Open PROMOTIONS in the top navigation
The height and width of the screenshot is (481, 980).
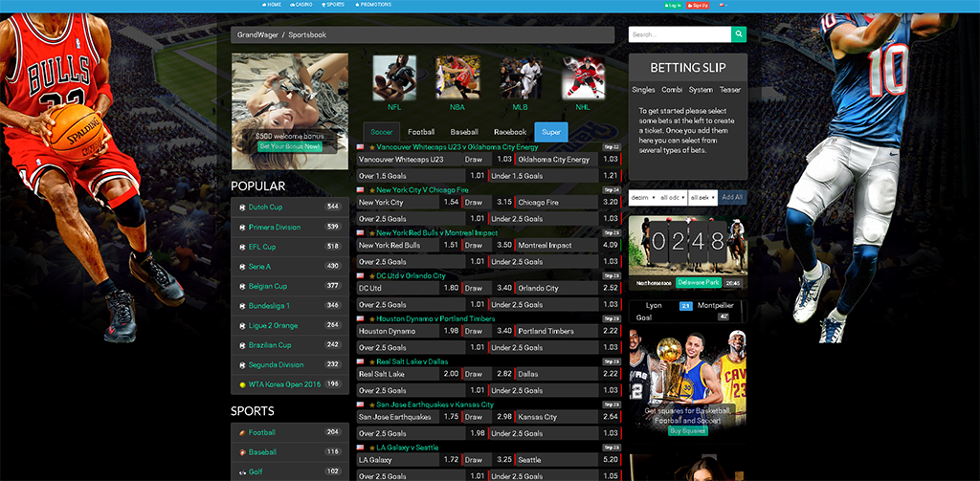(x=373, y=5)
